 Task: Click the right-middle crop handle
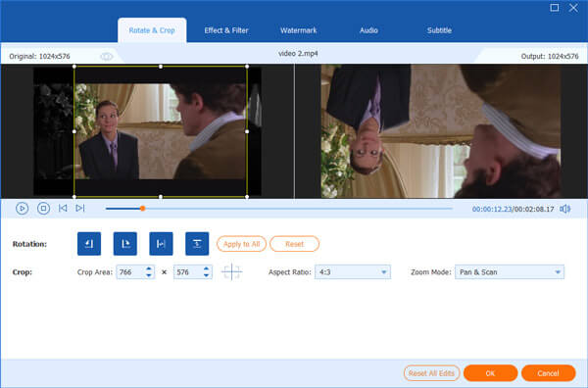[x=247, y=131]
